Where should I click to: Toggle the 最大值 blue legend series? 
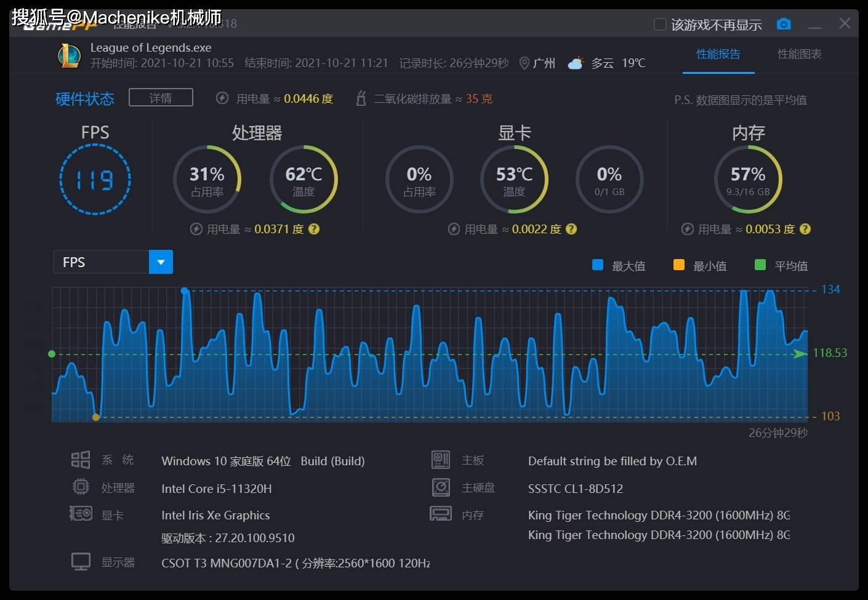[597, 265]
